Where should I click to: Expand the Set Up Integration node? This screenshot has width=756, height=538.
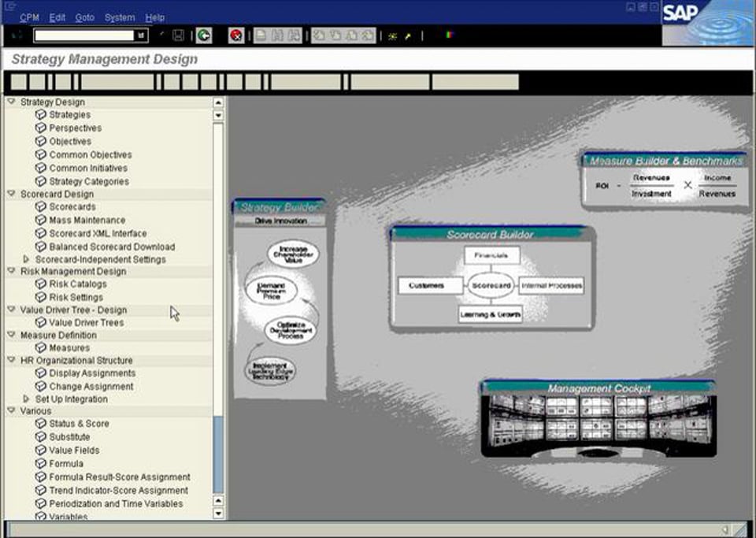coord(26,399)
